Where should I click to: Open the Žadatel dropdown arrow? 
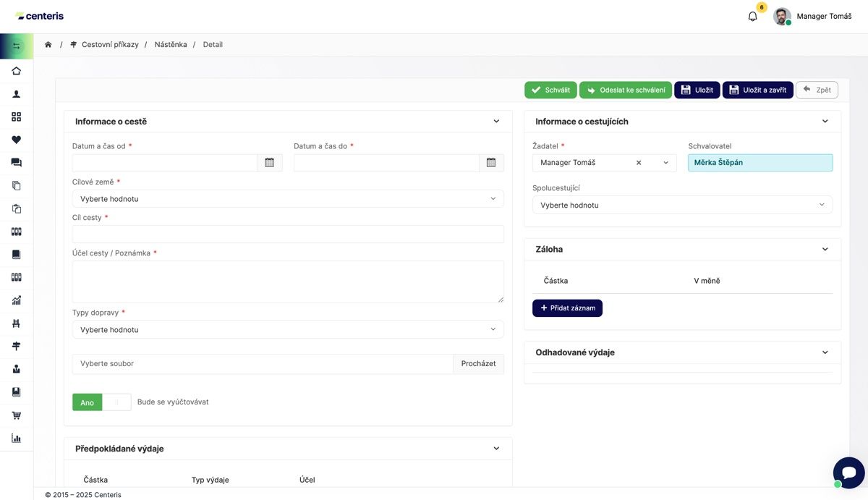(665, 163)
